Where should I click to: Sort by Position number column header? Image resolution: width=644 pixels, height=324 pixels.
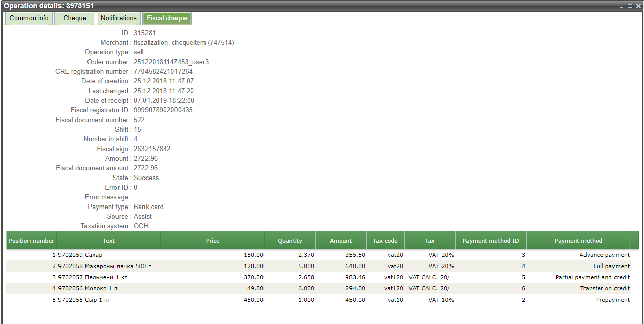pos(32,241)
